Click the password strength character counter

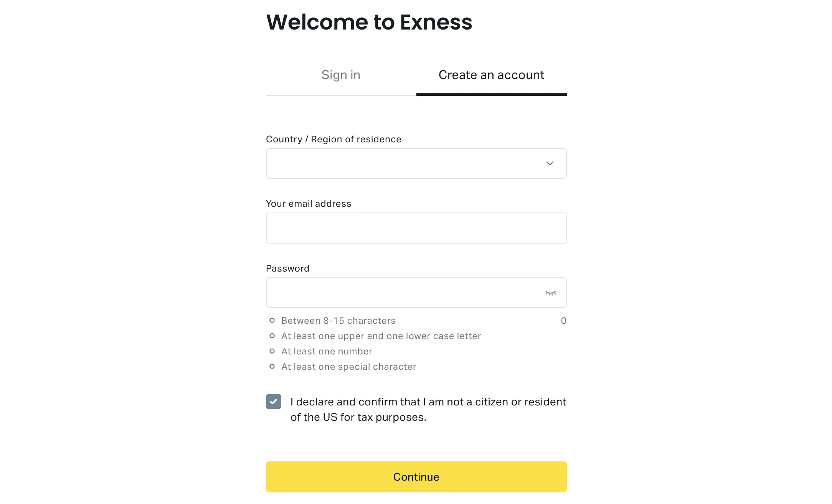(x=563, y=321)
